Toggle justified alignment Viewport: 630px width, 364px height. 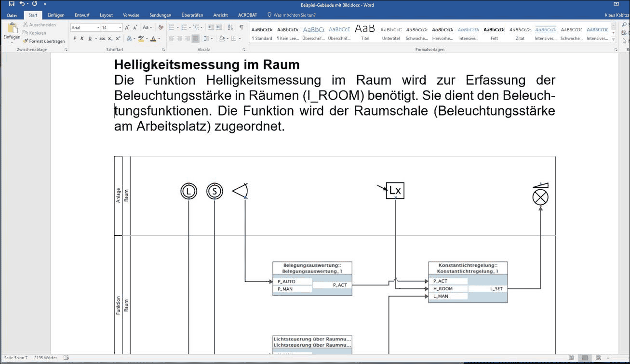coord(195,39)
